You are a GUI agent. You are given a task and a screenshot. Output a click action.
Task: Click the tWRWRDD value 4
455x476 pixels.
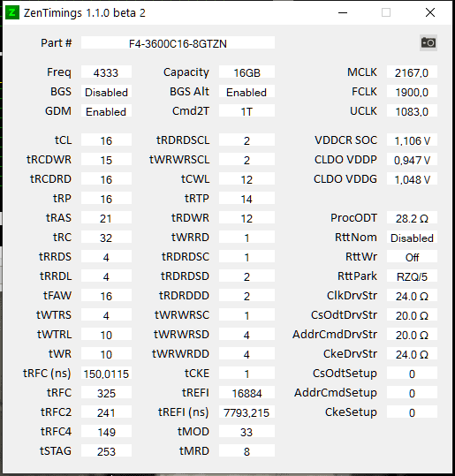(246, 353)
